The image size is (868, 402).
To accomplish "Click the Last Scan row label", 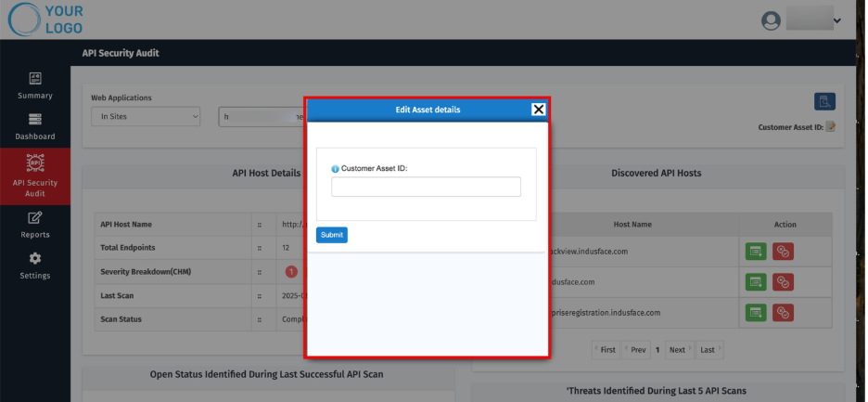I will pyautogui.click(x=117, y=295).
